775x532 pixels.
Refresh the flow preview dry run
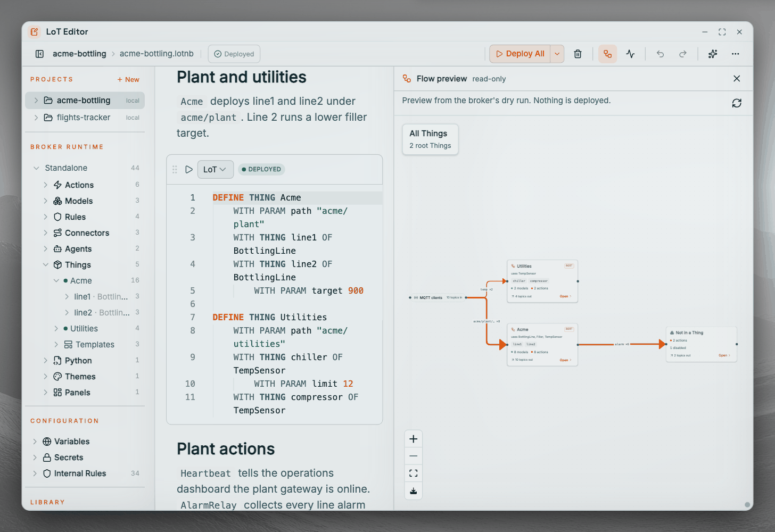[737, 103]
